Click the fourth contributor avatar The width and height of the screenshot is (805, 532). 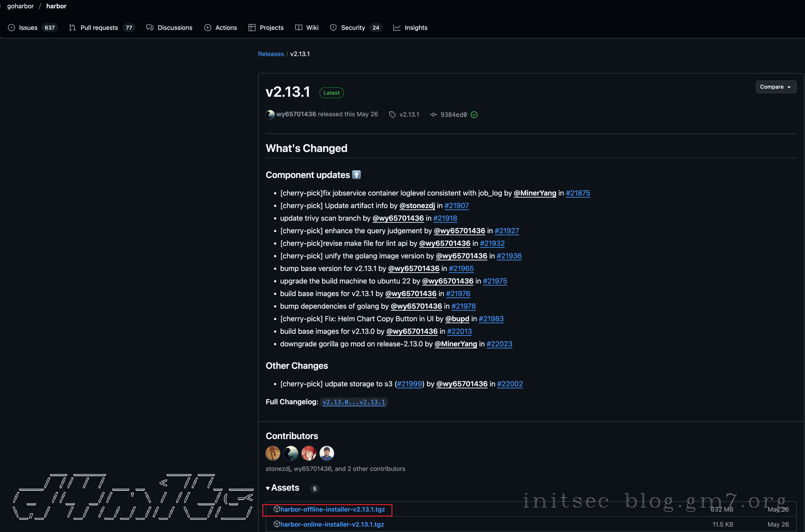pyautogui.click(x=327, y=453)
